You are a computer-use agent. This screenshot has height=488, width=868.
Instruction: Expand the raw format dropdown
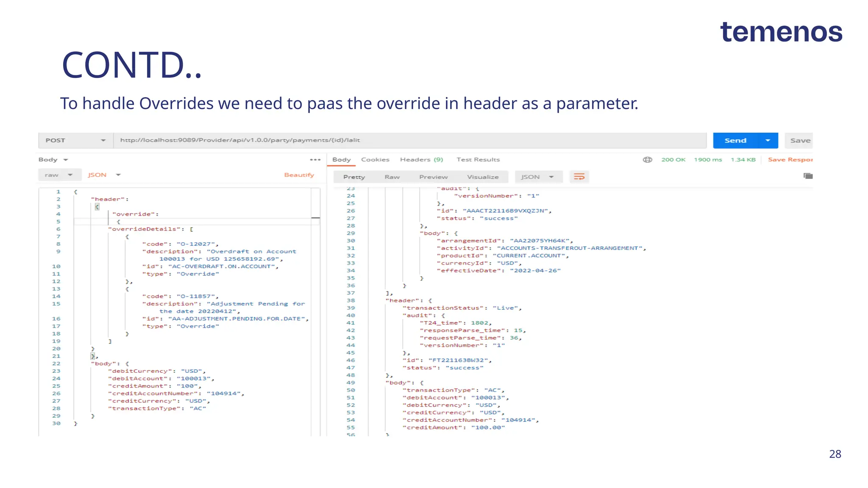[x=58, y=175]
